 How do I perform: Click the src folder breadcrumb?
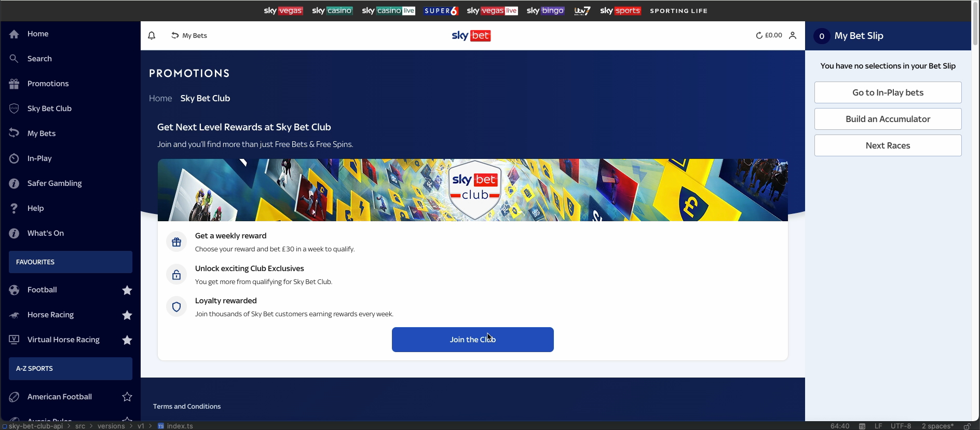pos(80,426)
